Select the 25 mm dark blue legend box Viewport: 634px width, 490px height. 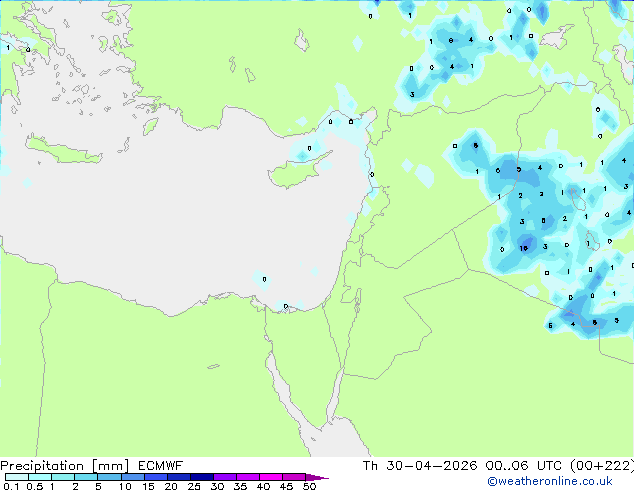[202, 477]
